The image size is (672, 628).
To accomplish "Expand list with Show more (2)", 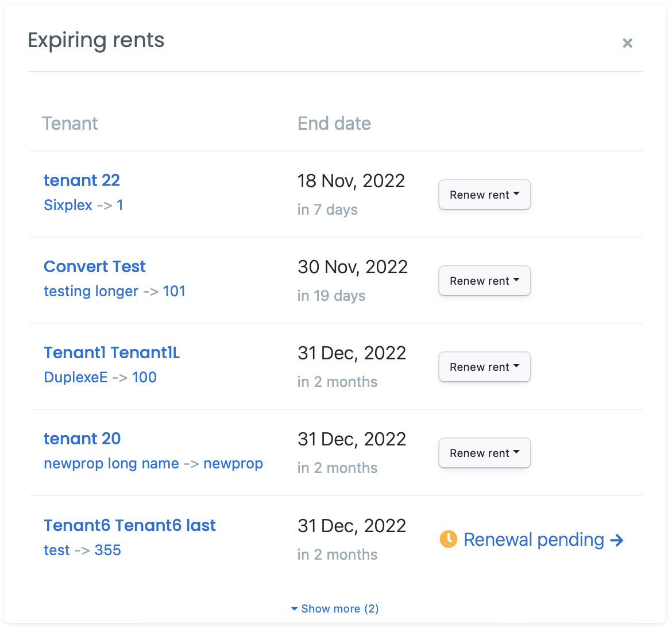I will click(x=335, y=608).
